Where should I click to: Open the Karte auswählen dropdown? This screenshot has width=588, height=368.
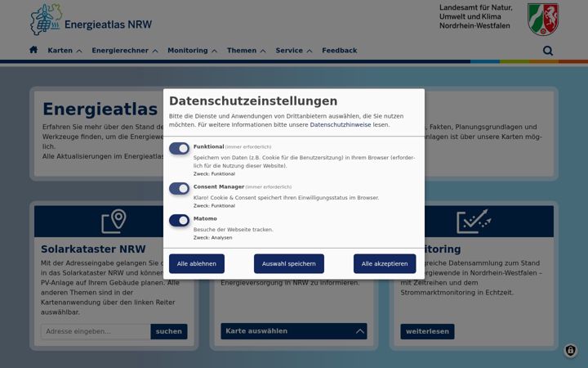tap(294, 331)
